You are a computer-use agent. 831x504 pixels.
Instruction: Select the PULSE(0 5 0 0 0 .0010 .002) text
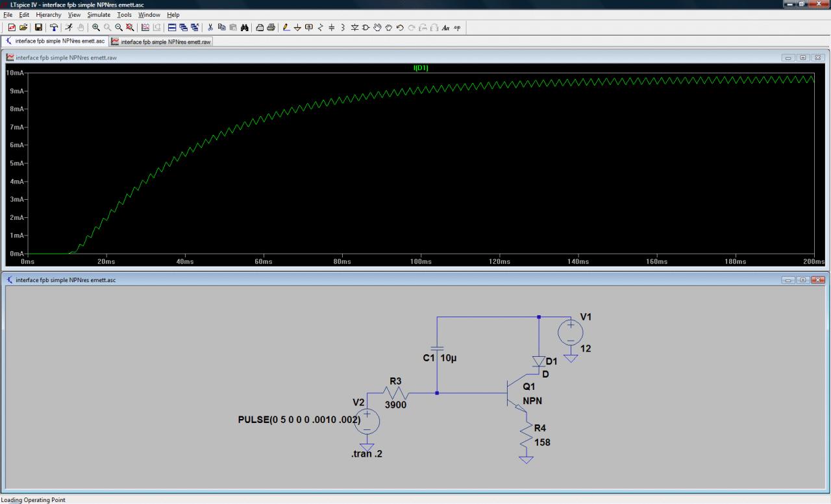299,420
